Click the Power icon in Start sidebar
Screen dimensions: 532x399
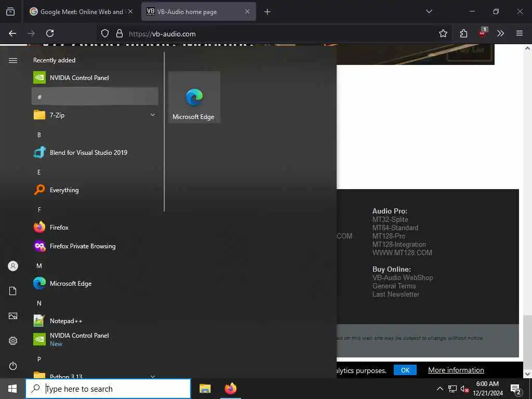pos(13,366)
